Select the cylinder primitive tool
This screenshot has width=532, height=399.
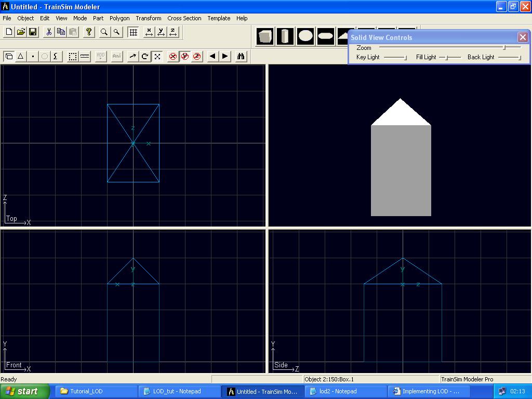tap(285, 36)
